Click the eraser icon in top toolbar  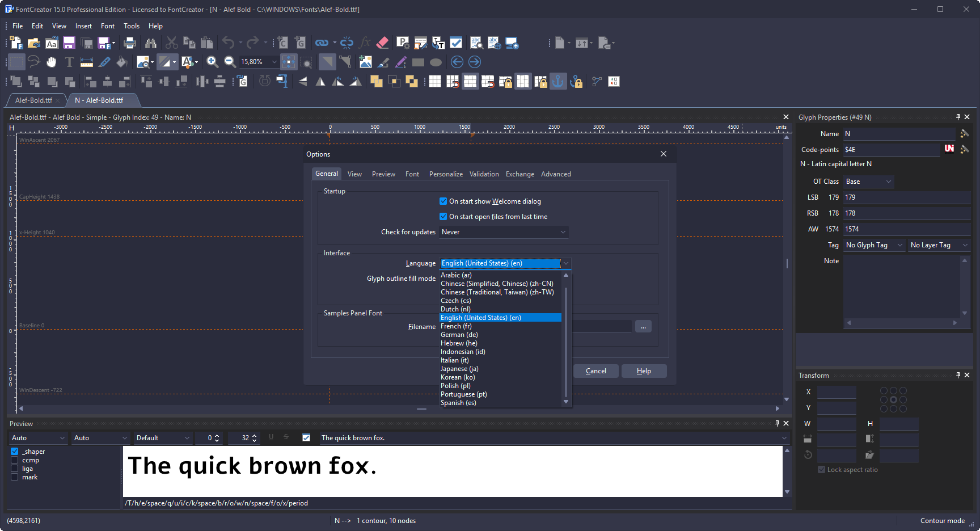[383, 43]
